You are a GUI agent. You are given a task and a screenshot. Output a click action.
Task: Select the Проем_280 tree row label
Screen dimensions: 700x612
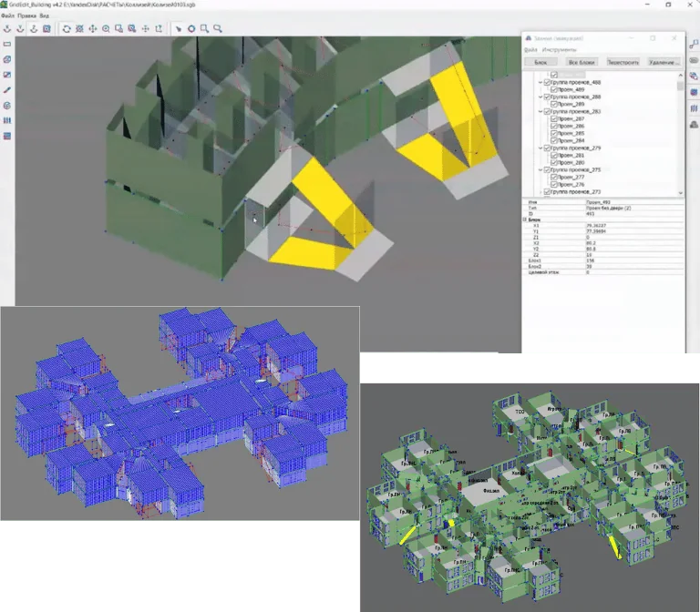coord(571,163)
